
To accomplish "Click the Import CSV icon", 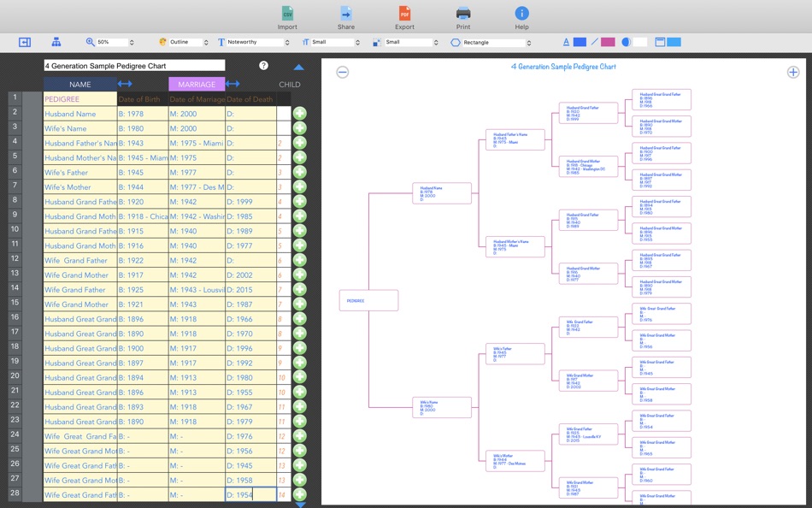I will point(287,13).
